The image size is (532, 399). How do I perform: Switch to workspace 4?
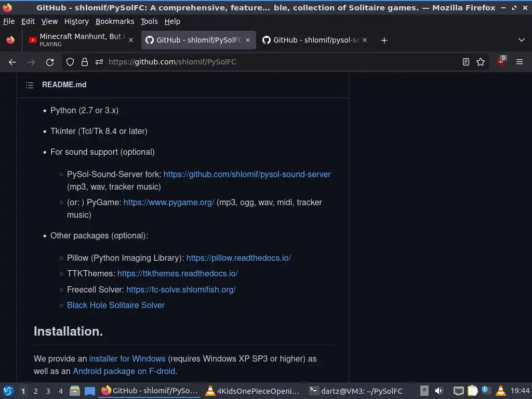(x=61, y=391)
